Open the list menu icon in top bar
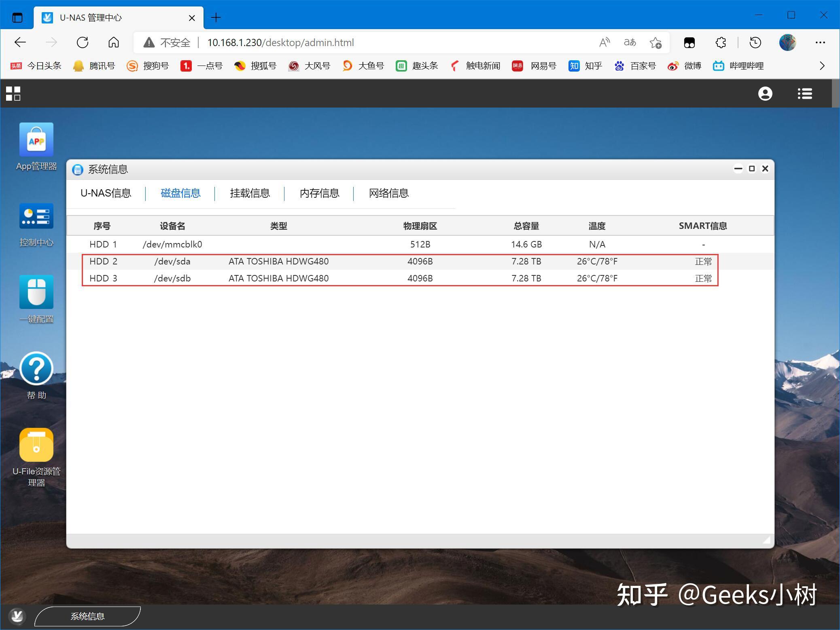The height and width of the screenshot is (630, 840). [804, 93]
